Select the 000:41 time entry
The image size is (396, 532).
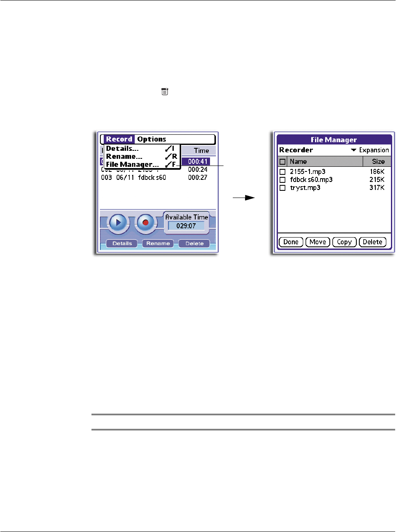tap(199, 161)
